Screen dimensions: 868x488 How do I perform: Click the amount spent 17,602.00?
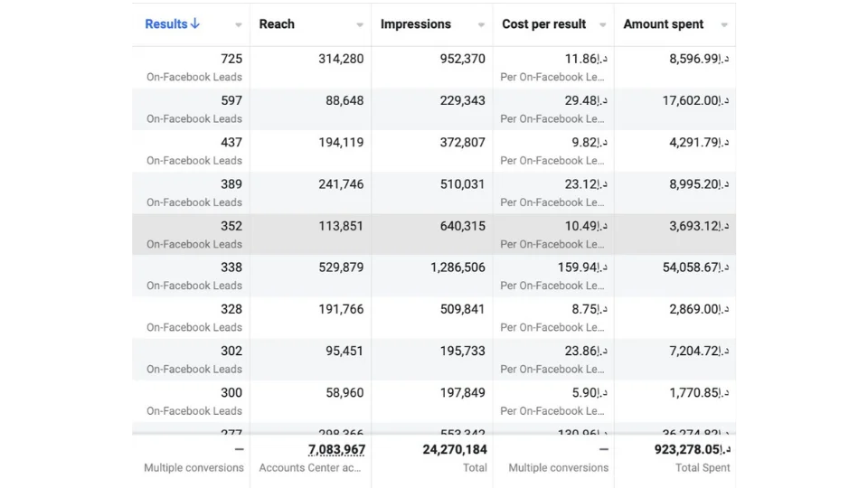coord(696,100)
